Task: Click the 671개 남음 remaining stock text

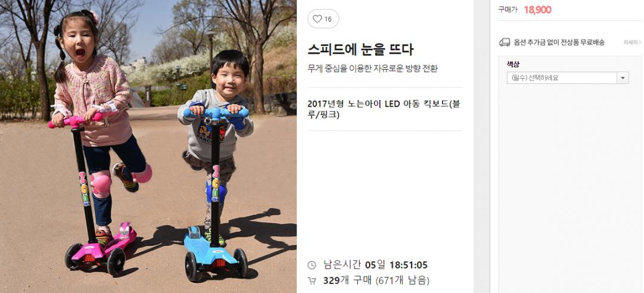Action: 402,281
